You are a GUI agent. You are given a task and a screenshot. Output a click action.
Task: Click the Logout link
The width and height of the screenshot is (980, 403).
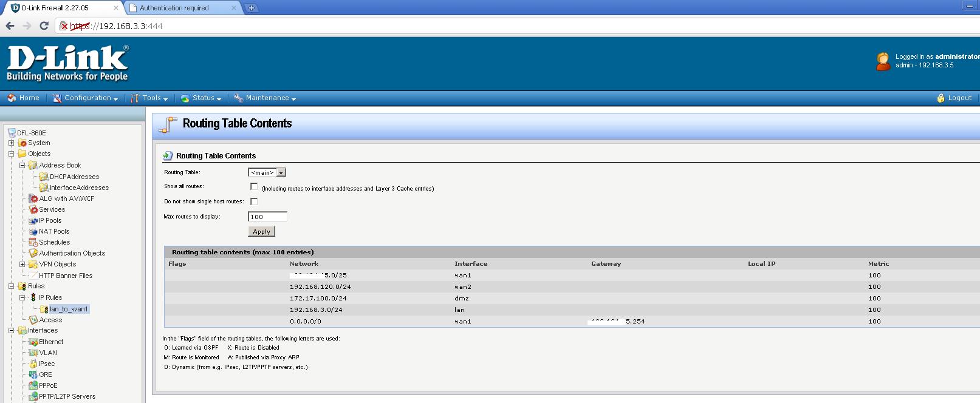(954, 98)
